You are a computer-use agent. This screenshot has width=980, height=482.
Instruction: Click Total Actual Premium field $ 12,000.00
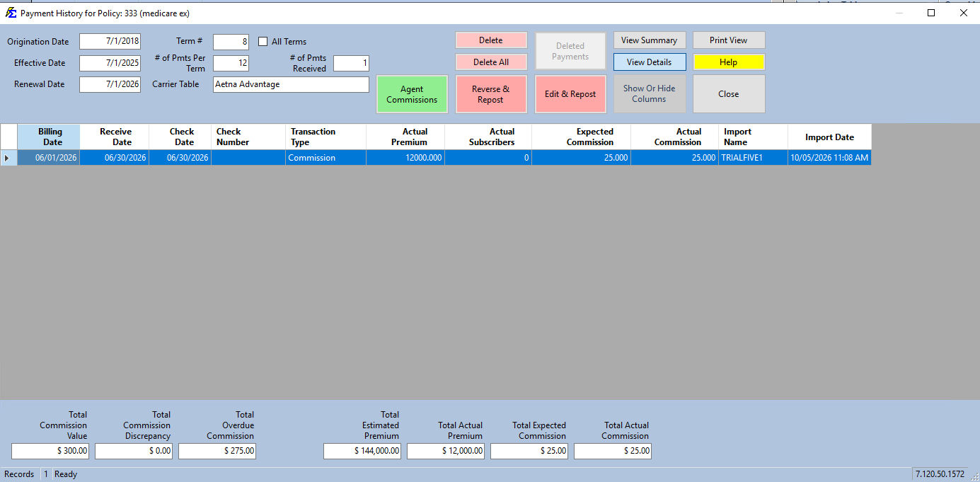[446, 451]
